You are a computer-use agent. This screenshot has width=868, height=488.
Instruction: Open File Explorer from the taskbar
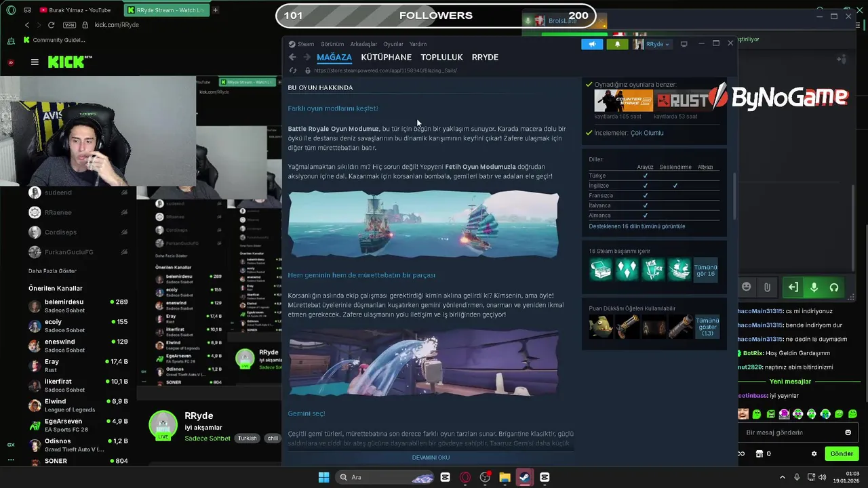pyautogui.click(x=505, y=477)
